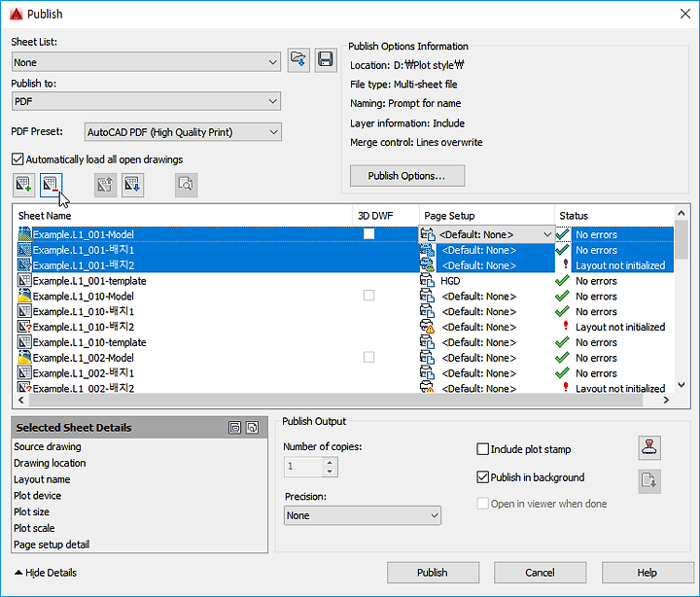Collapse panel with Hide Details
The height and width of the screenshot is (597, 700).
tap(46, 573)
